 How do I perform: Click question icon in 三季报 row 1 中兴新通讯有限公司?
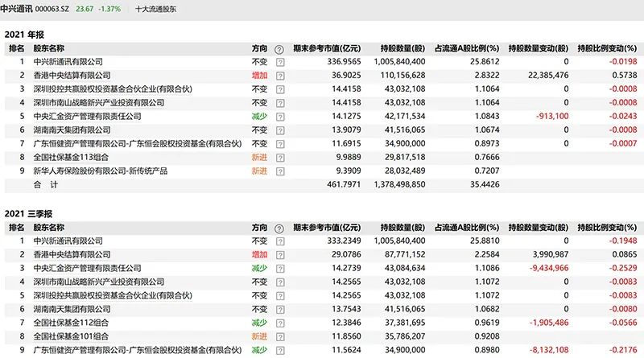[280, 241]
